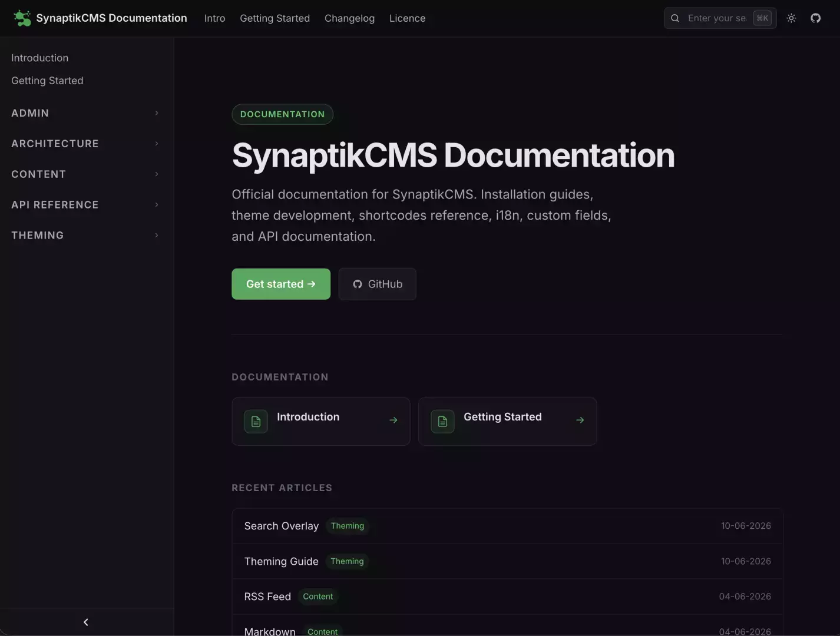Click the arrow on the Introduction card
This screenshot has width=840, height=636.
tap(393, 420)
